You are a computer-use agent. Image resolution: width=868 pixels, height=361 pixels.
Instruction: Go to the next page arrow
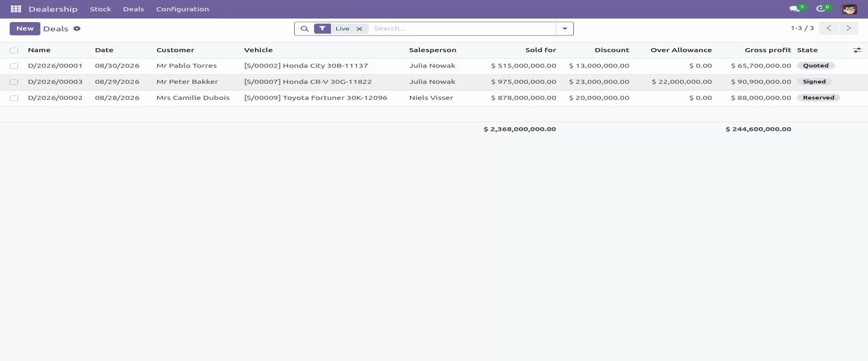848,28
